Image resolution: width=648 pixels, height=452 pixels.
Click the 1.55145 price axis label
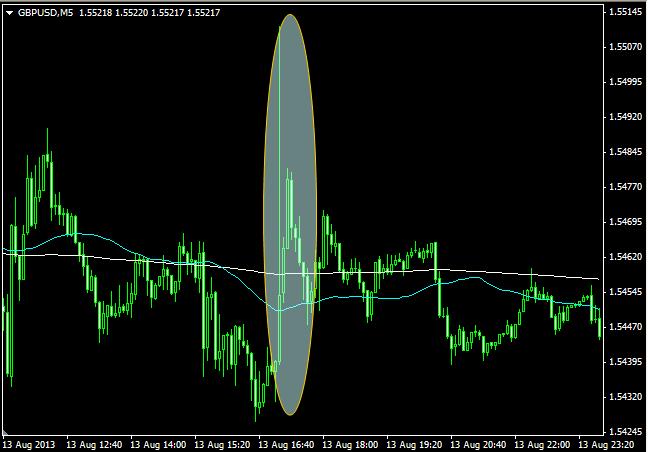(x=625, y=12)
